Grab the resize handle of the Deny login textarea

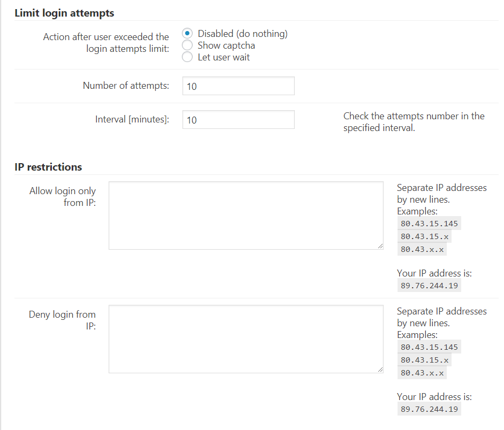coord(380,370)
